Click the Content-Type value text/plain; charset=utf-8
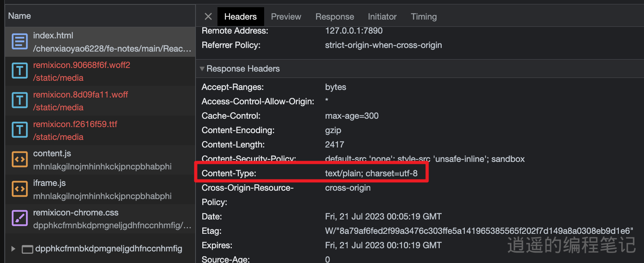Screen dimensions: 644x263 (x=371, y=173)
